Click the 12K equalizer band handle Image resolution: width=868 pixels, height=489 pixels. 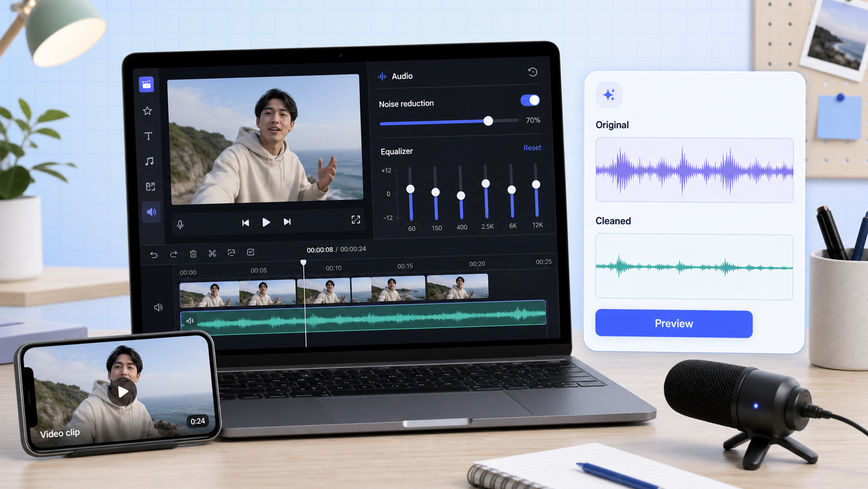[x=536, y=184]
